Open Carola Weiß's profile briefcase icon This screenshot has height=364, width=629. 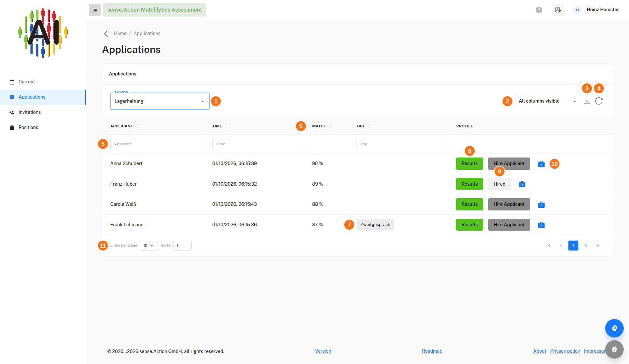click(541, 205)
